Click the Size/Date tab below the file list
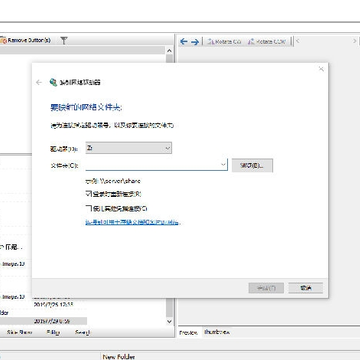Image resolution: width=360 pixels, height=360 pixels. click(20, 332)
